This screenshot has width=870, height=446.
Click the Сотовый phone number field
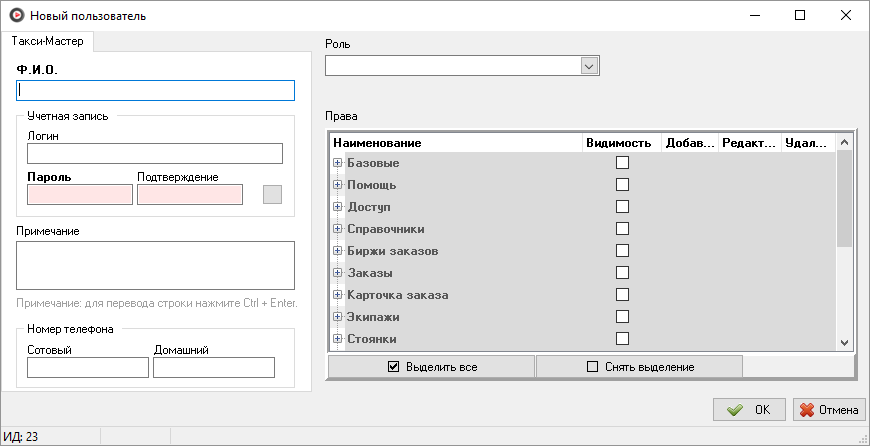88,368
